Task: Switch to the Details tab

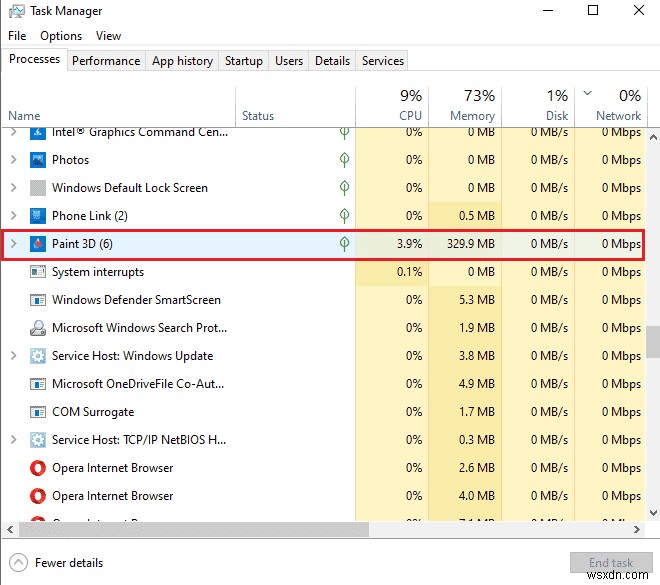Action: pos(333,61)
